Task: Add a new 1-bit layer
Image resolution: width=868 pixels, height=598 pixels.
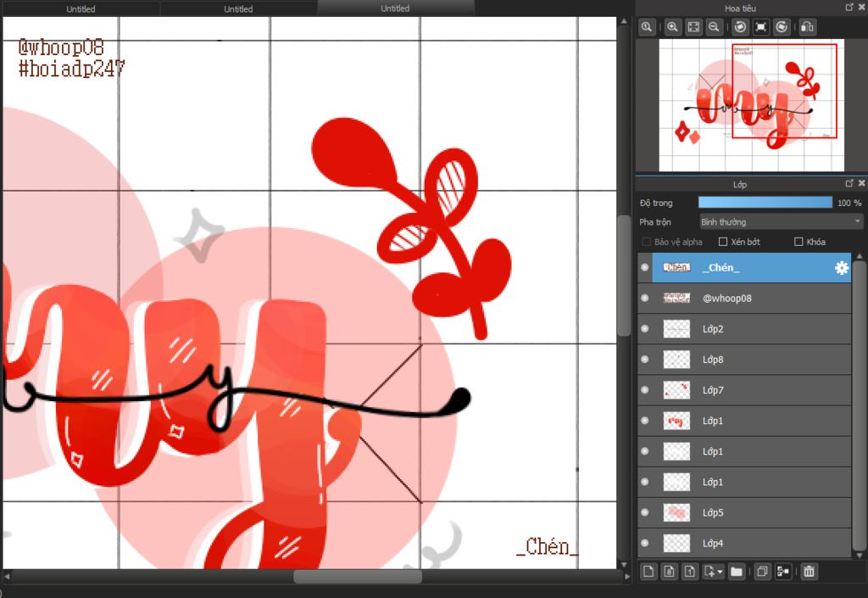Action: click(689, 572)
